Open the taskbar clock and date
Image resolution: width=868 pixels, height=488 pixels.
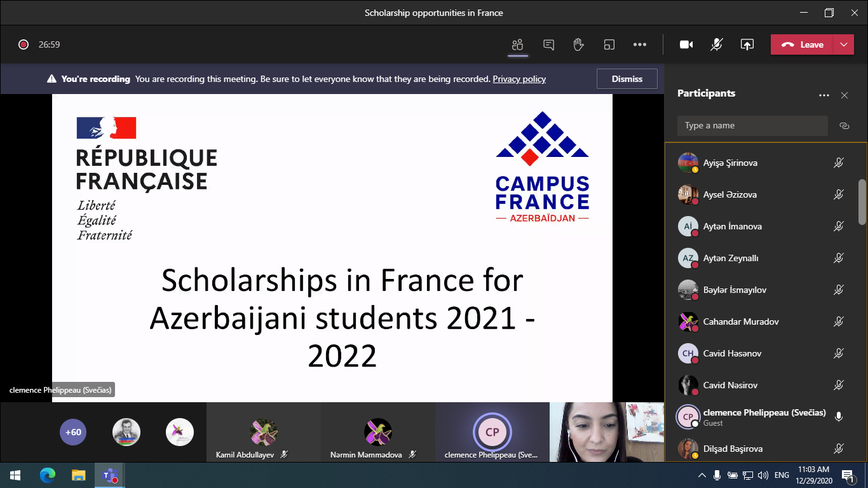815,475
